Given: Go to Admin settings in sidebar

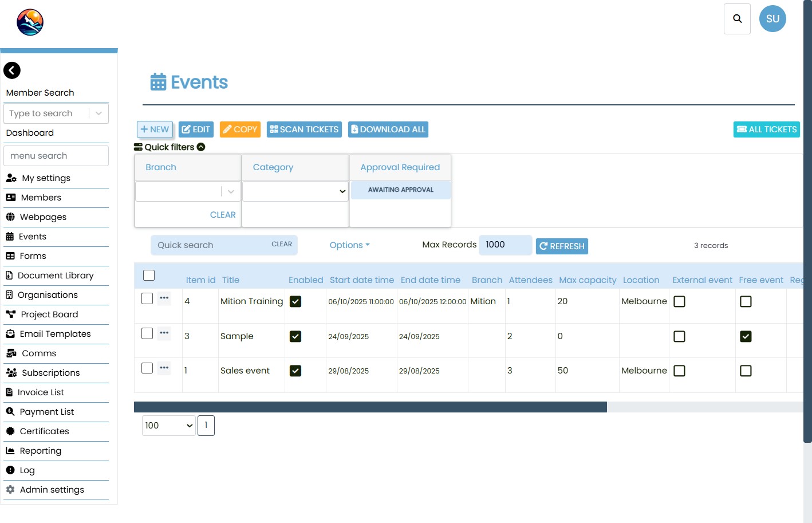Looking at the screenshot, I should click(x=52, y=490).
